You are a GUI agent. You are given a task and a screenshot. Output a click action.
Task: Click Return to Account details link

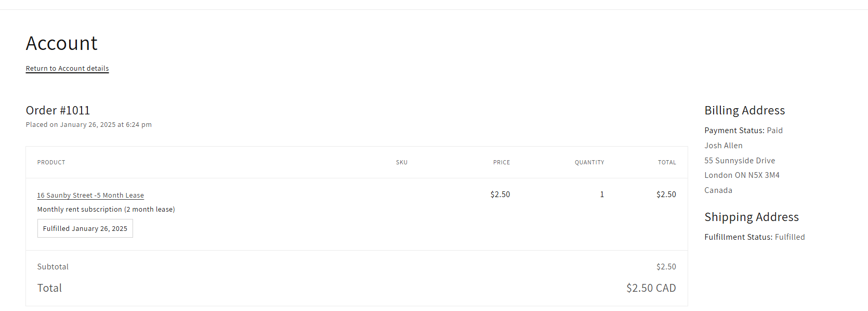coord(67,69)
